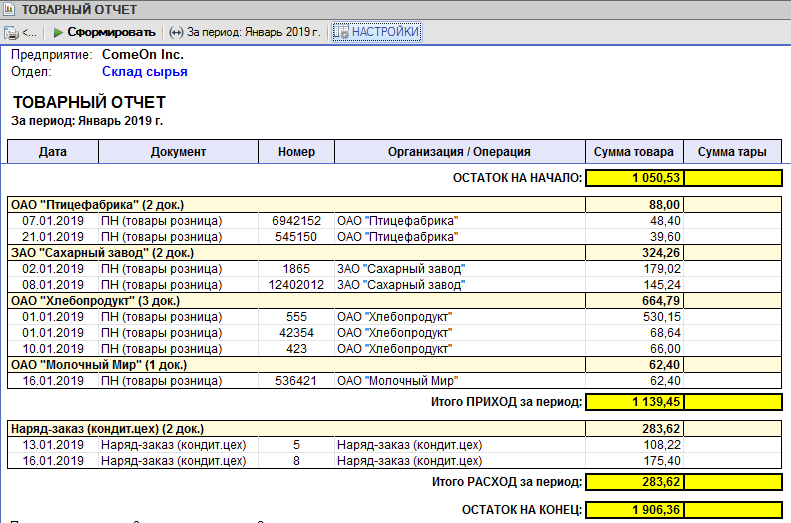This screenshot has height=523, width=791.
Task: Select the Дата column header
Action: click(53, 152)
